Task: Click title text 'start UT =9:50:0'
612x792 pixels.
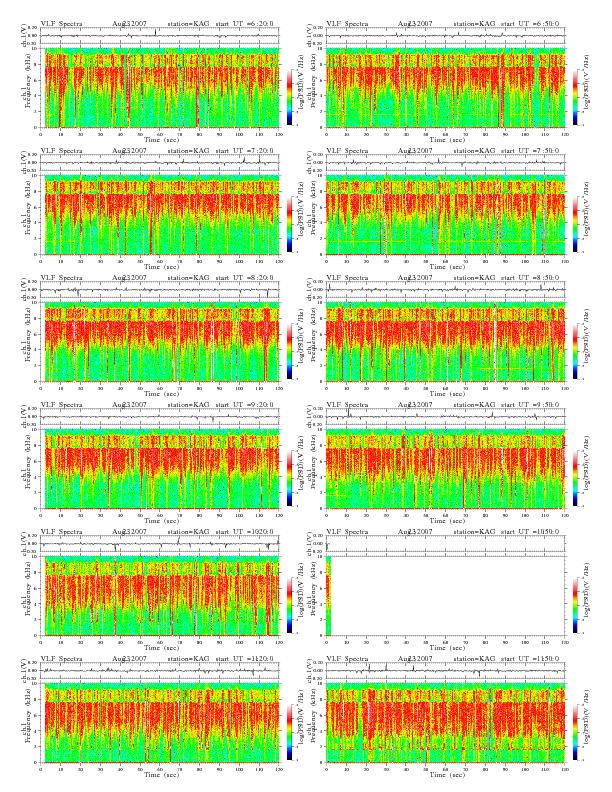Action: (530, 405)
